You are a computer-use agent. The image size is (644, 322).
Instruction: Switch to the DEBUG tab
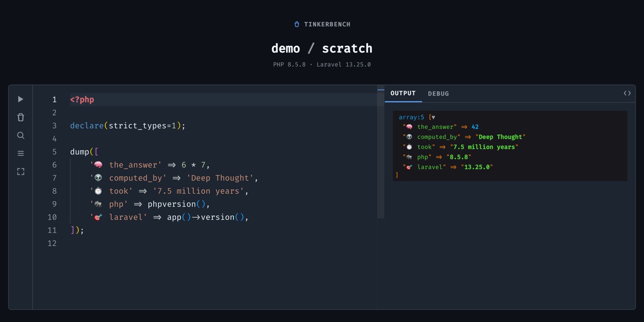pyautogui.click(x=438, y=94)
